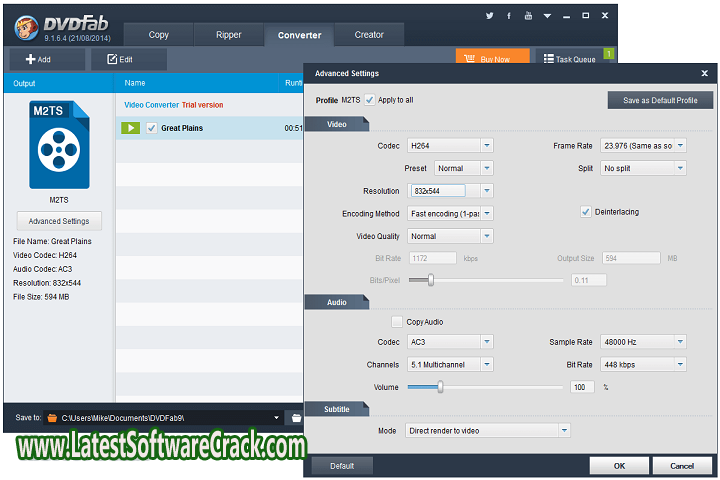Open the Channels 5.1 Multichannel dropdown

450,365
